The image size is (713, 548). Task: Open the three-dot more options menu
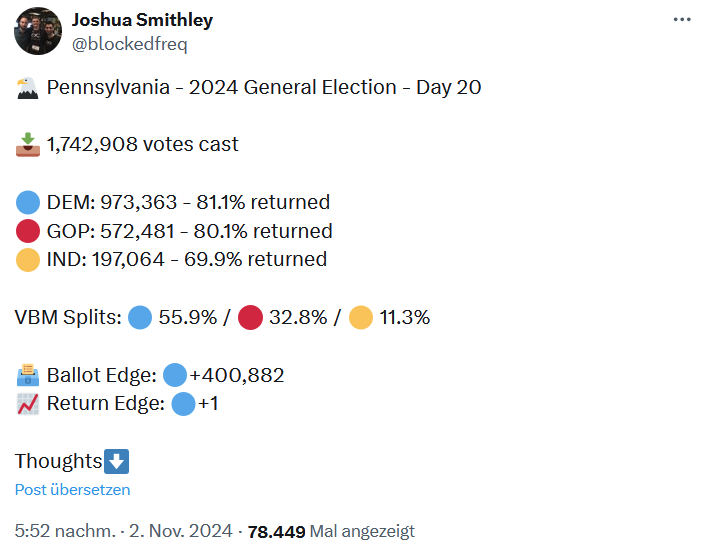coord(682,20)
